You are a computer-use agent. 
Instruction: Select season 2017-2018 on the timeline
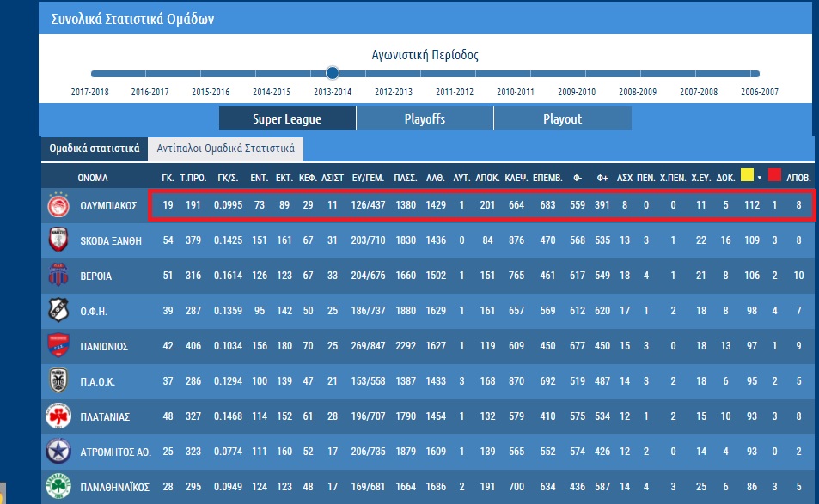(x=90, y=92)
